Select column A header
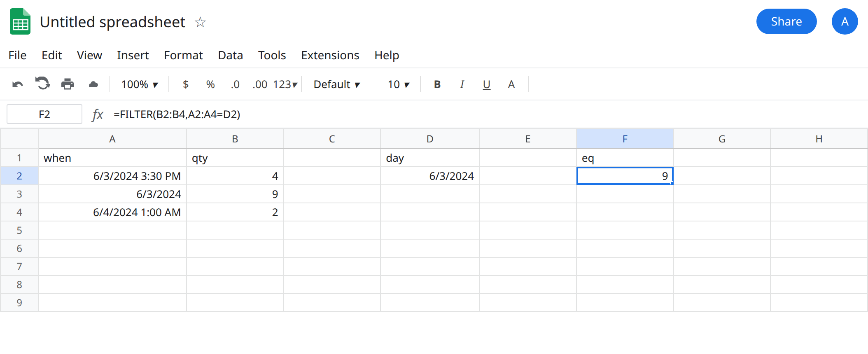The height and width of the screenshot is (354, 868). point(112,139)
